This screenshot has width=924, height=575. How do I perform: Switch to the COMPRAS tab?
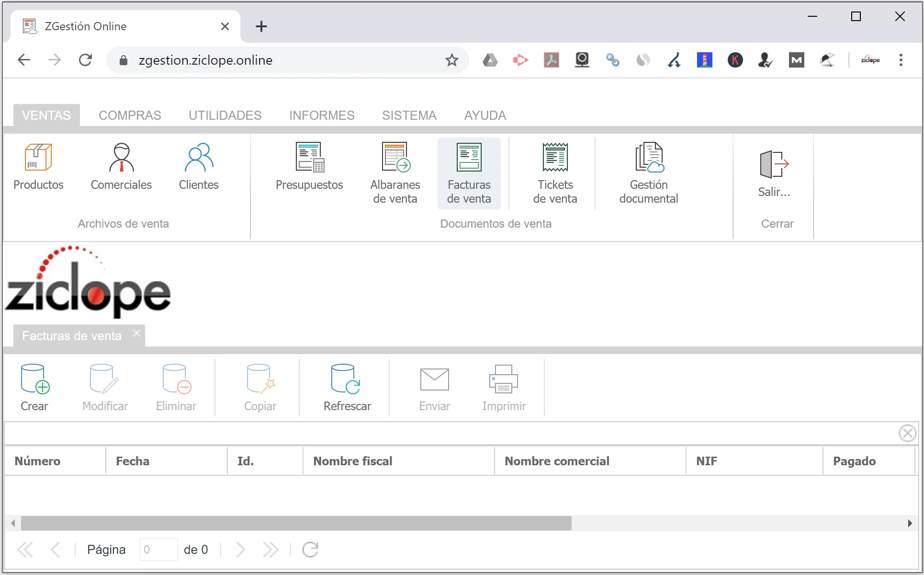pyautogui.click(x=130, y=115)
